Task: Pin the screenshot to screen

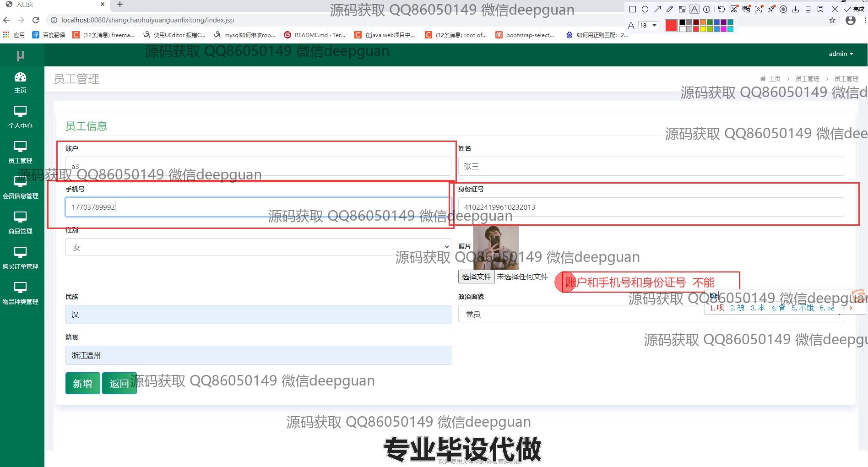Action: [x=771, y=9]
